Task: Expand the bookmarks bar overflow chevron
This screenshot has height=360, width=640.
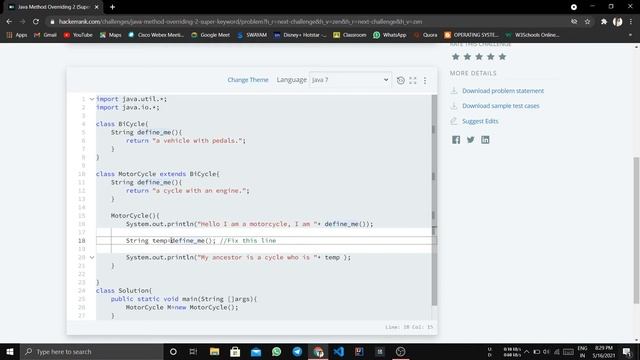Action: click(x=630, y=35)
